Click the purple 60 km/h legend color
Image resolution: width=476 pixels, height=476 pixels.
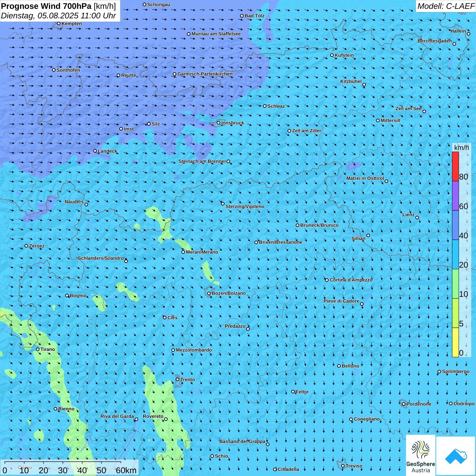455,196
